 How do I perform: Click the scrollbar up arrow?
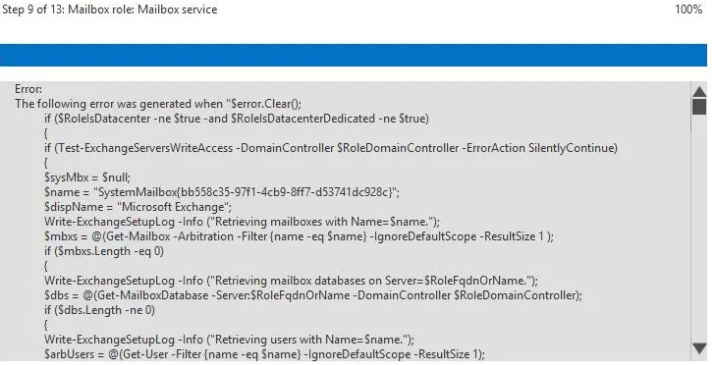(x=700, y=91)
